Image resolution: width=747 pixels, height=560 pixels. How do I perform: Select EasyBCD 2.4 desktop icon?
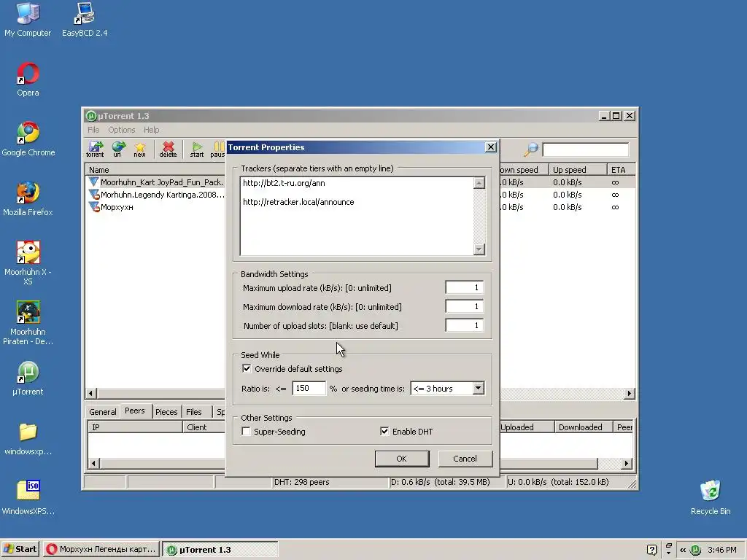pyautogui.click(x=85, y=20)
